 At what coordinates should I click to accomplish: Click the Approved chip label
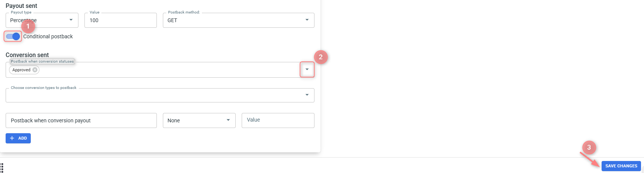click(21, 70)
